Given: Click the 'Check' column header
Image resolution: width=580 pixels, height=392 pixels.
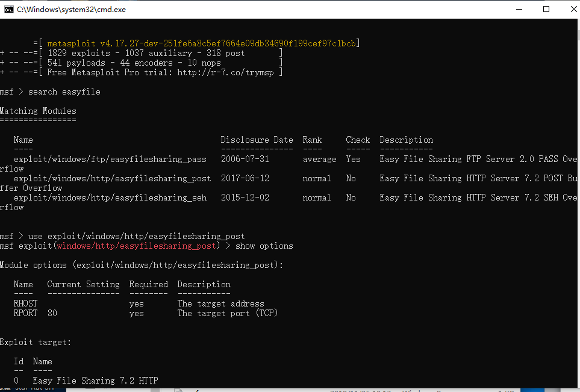Looking at the screenshot, I should (x=358, y=140).
